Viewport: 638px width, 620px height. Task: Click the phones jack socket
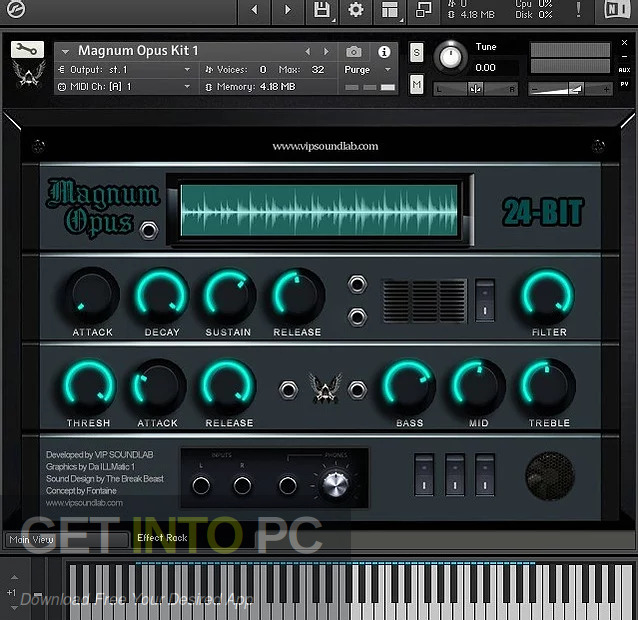tap(287, 485)
